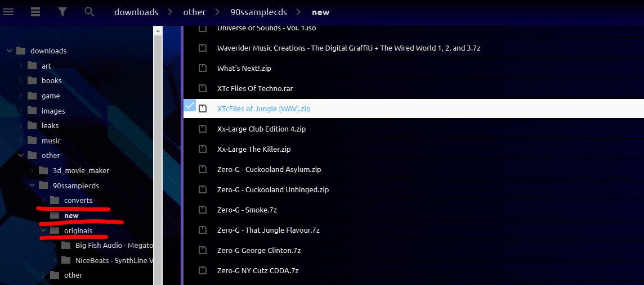Select Universe of Sounds - Vol. 1.iso
Image resolution: width=644 pixels, height=285 pixels.
267,28
